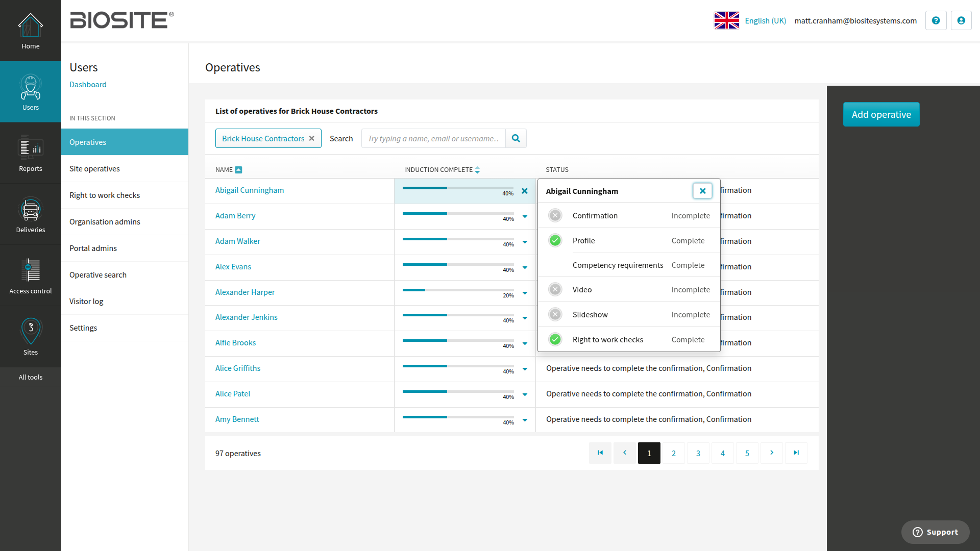Go to page 3
Screen dimensions: 980x551
click(698, 453)
